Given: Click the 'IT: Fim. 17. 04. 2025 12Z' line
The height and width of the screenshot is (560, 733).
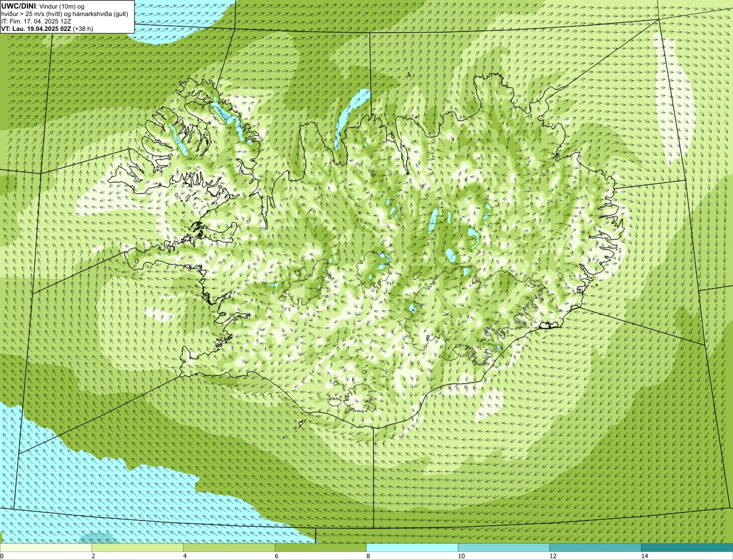Looking at the screenshot, I should coord(36,21).
